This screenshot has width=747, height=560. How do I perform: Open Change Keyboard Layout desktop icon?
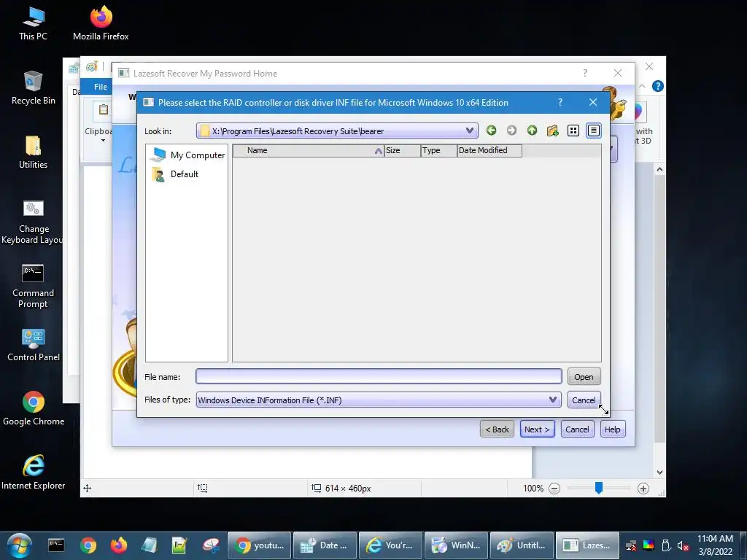[x=32, y=222]
